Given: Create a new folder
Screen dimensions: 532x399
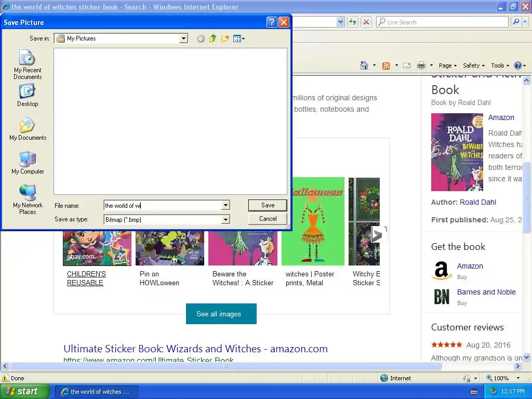Looking at the screenshot, I should pos(224,38).
